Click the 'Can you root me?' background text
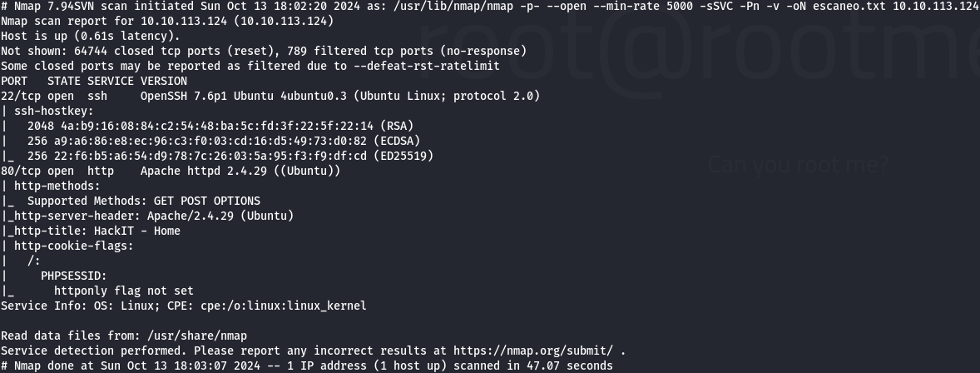 pos(797,166)
